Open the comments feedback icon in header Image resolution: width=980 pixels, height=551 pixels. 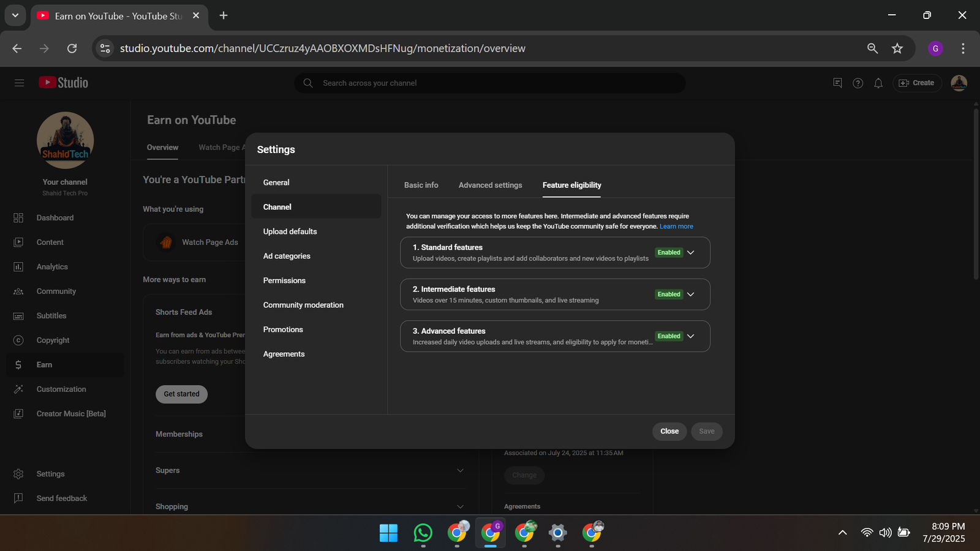(x=837, y=83)
